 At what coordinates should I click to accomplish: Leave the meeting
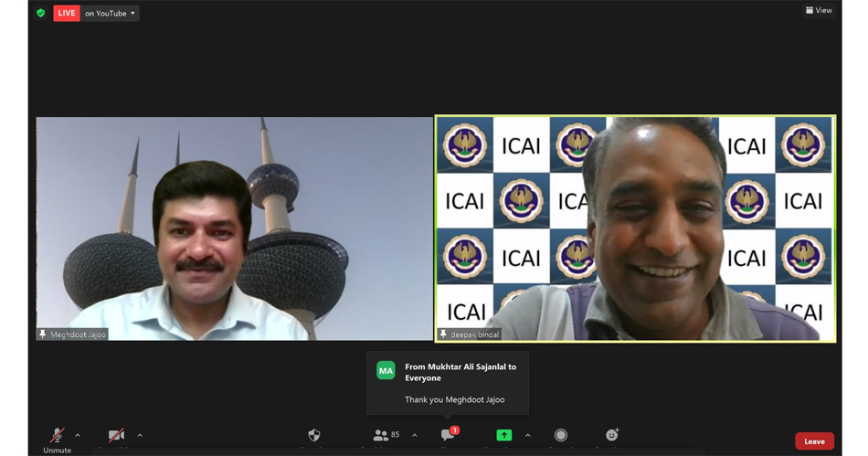coord(814,441)
